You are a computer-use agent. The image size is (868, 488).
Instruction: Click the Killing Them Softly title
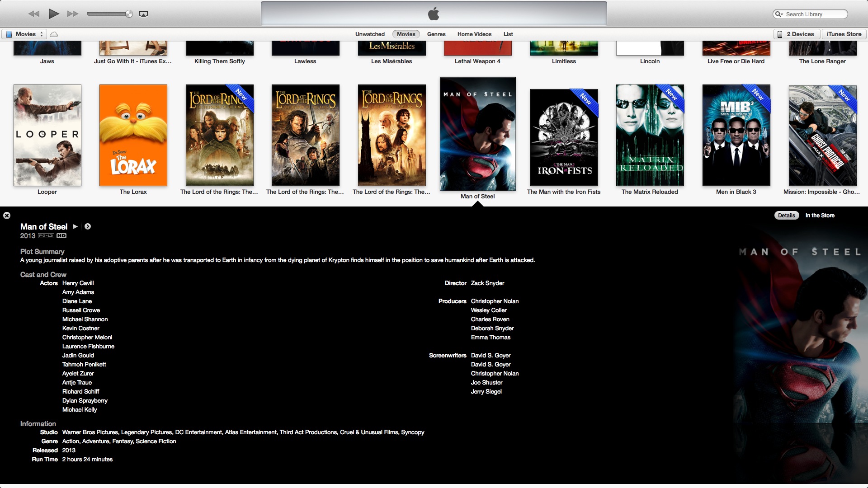click(x=220, y=61)
